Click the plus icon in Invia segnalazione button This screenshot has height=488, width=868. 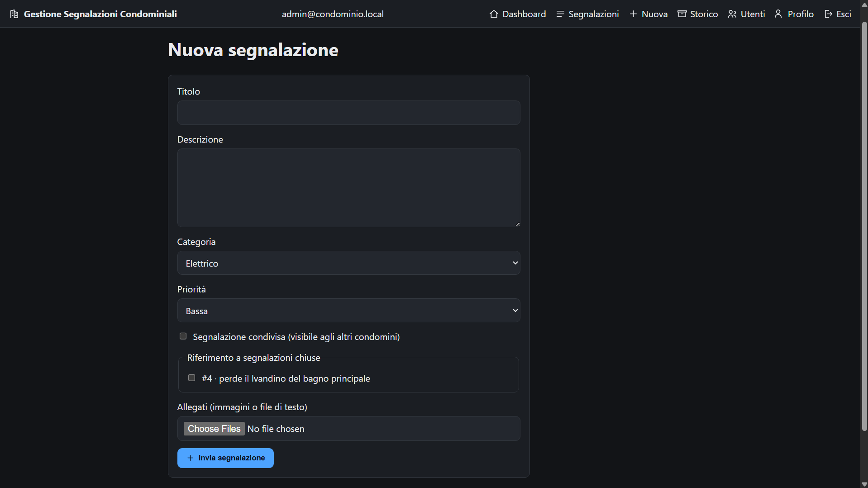(x=190, y=458)
